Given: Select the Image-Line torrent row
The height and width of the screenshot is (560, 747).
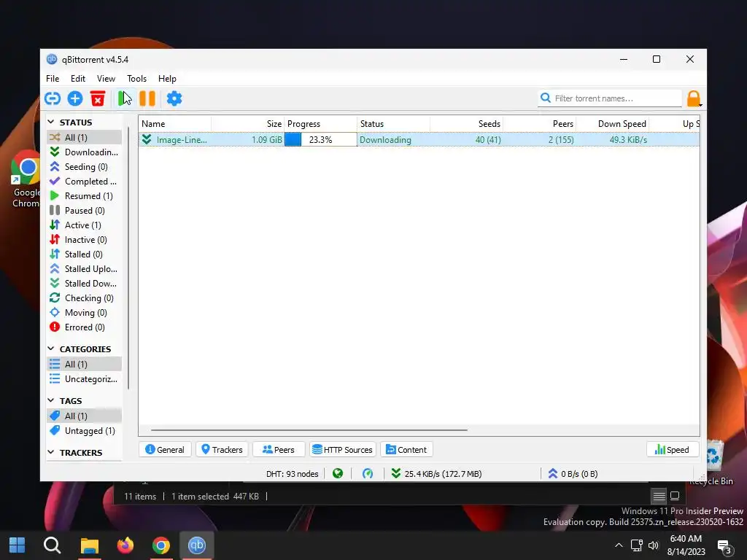Looking at the screenshot, I should [419, 139].
